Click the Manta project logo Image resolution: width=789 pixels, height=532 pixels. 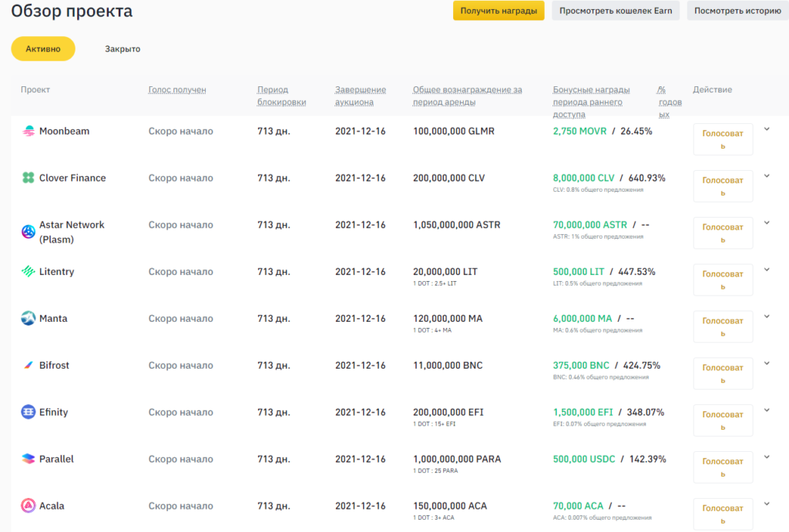pos(28,319)
